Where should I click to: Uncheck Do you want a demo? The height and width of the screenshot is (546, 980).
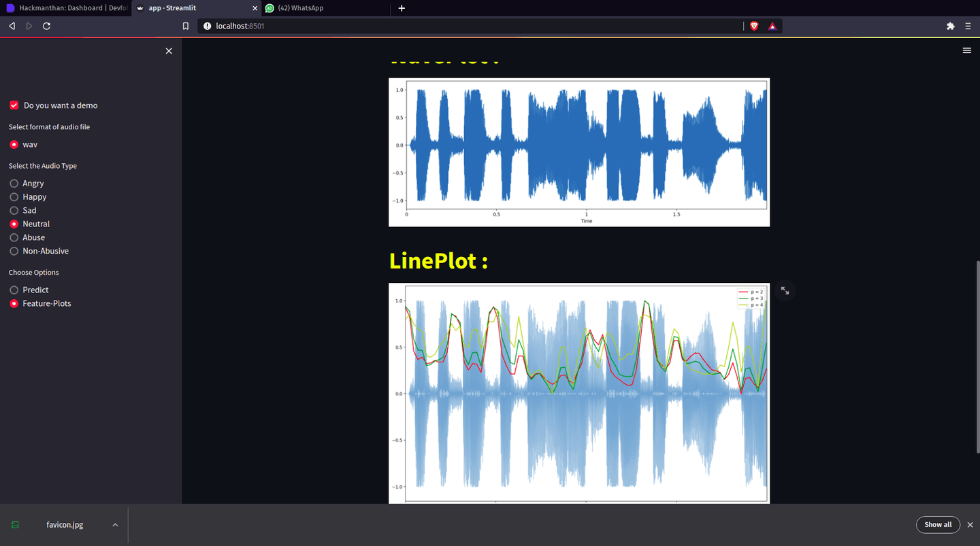click(x=14, y=105)
